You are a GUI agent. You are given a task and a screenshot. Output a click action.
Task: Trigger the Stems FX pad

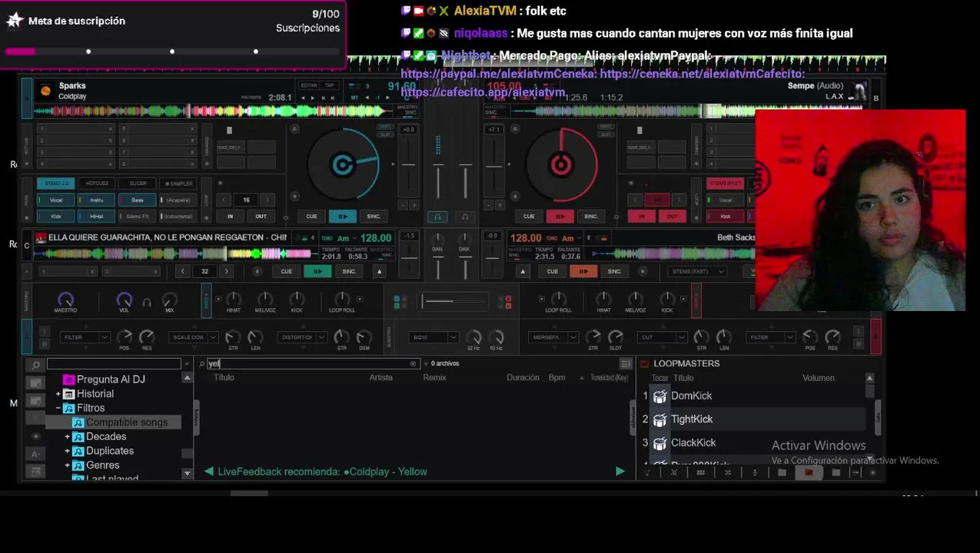pyautogui.click(x=138, y=217)
